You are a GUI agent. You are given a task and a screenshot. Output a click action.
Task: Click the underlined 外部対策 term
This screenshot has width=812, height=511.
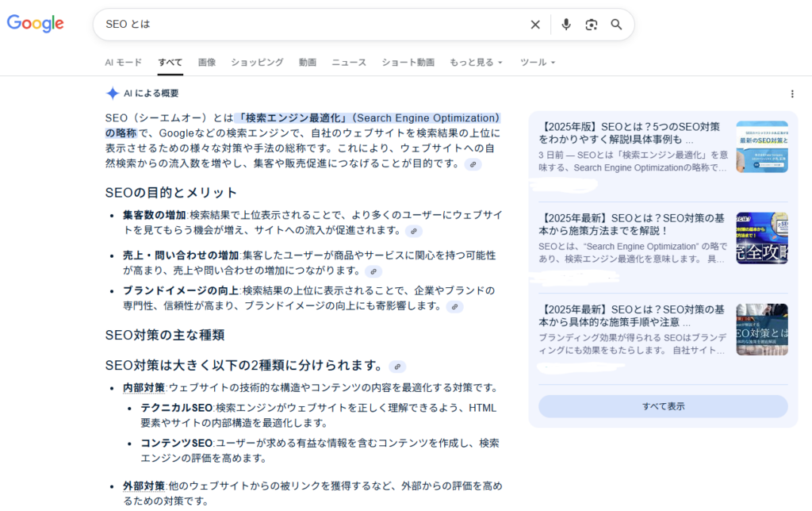tap(144, 486)
